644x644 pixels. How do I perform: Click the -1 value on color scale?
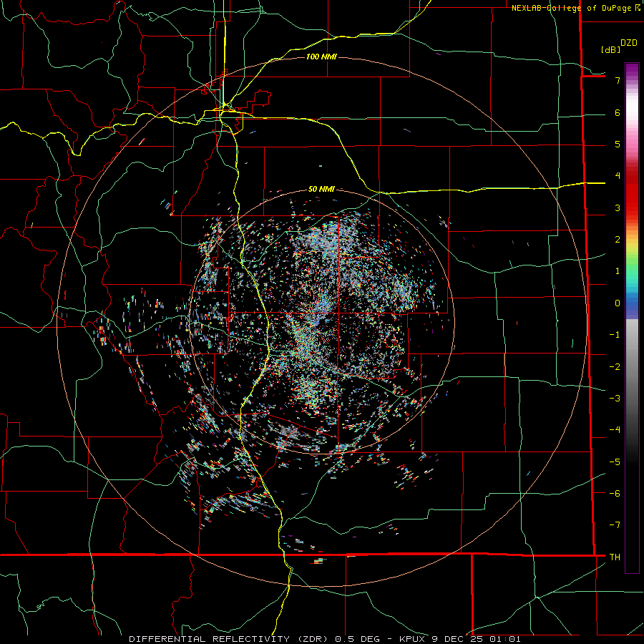click(615, 335)
